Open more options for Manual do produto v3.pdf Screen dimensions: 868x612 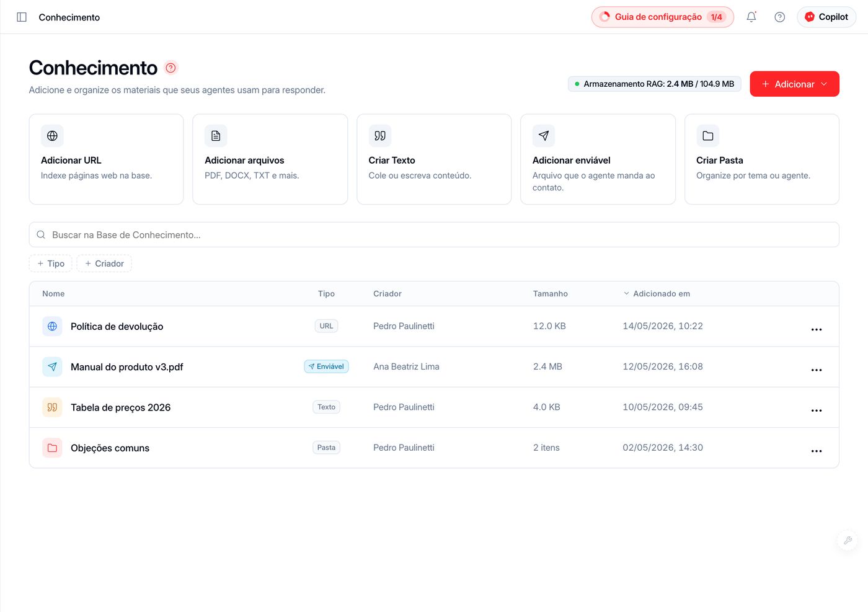pos(817,370)
